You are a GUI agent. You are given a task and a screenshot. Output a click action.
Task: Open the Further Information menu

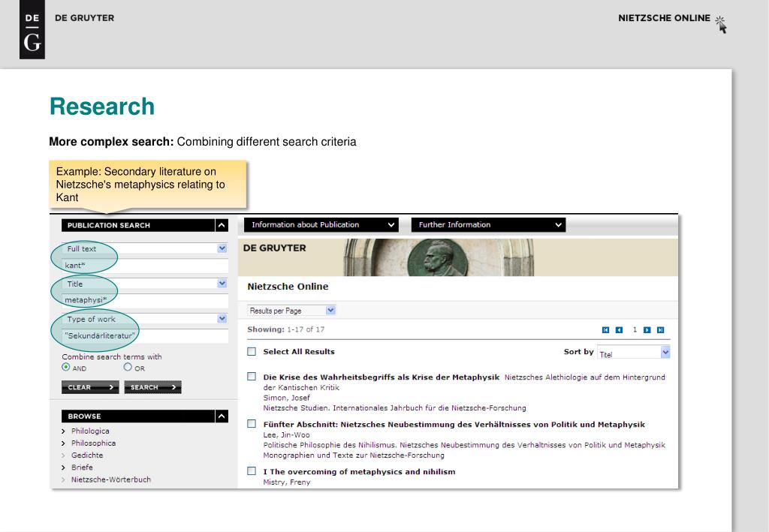click(488, 225)
